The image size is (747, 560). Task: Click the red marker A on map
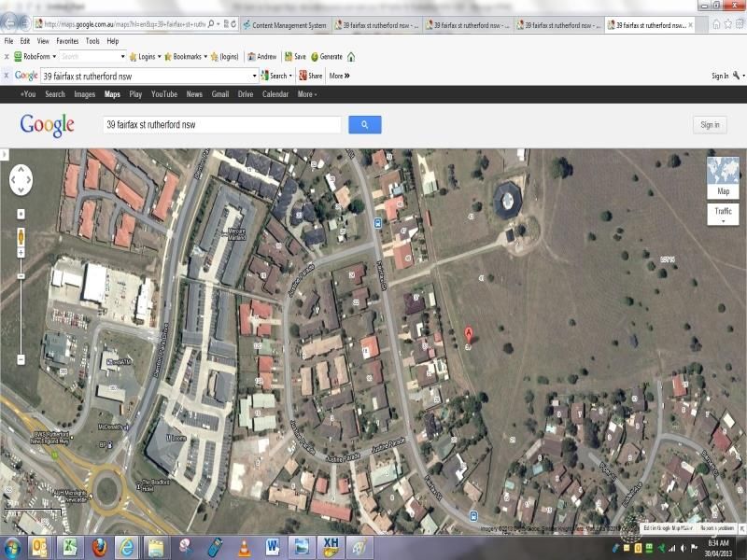468,333
